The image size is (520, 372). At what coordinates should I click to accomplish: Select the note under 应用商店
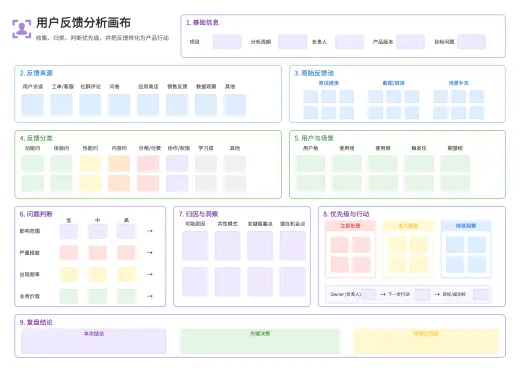(148, 105)
